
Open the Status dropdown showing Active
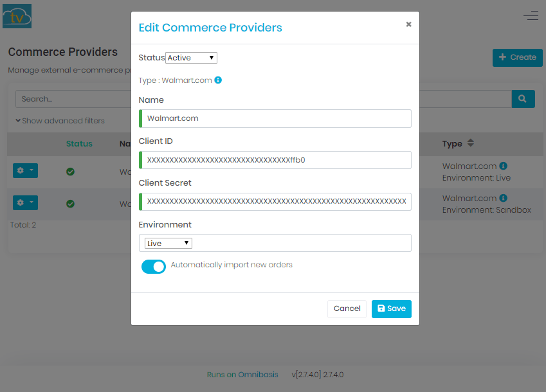(191, 57)
